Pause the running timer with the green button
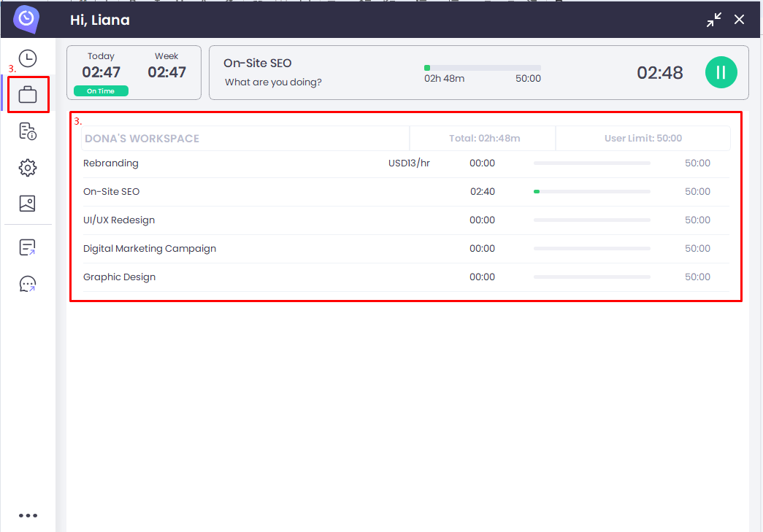Viewport: 763px width, 532px height. tap(721, 72)
